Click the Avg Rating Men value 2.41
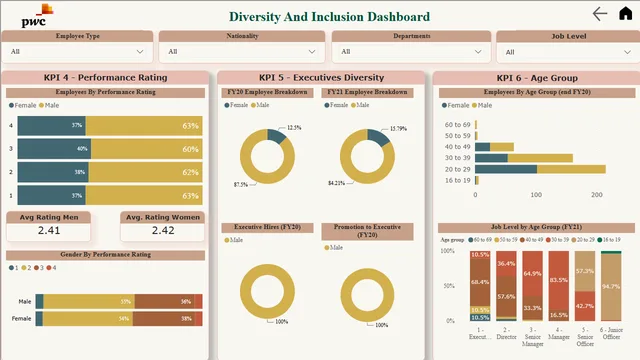Viewport: 640px width, 360px height. coord(49,230)
